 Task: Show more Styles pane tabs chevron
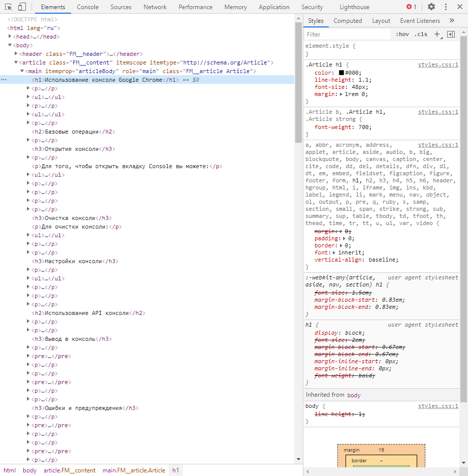coord(452,21)
